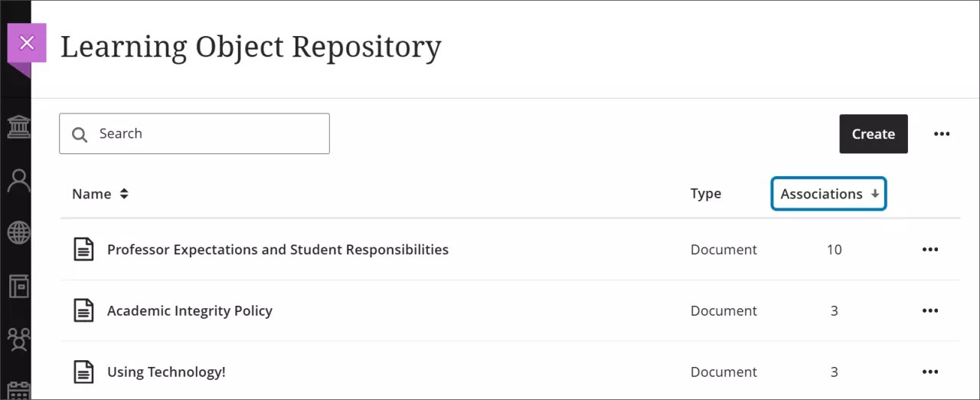
Task: Open more options next to Create button
Action: 942,134
